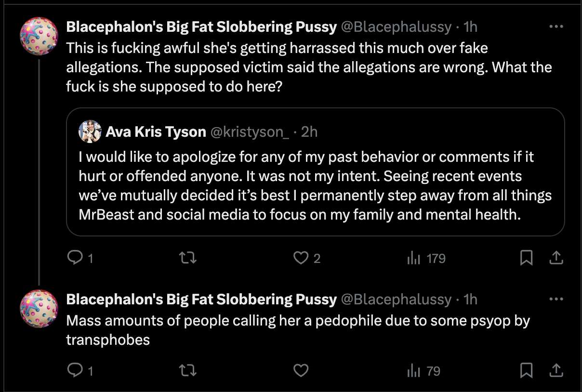Viewport: 582px width, 392px height.
Task: Bookmark the first tweet
Action: coord(527,259)
